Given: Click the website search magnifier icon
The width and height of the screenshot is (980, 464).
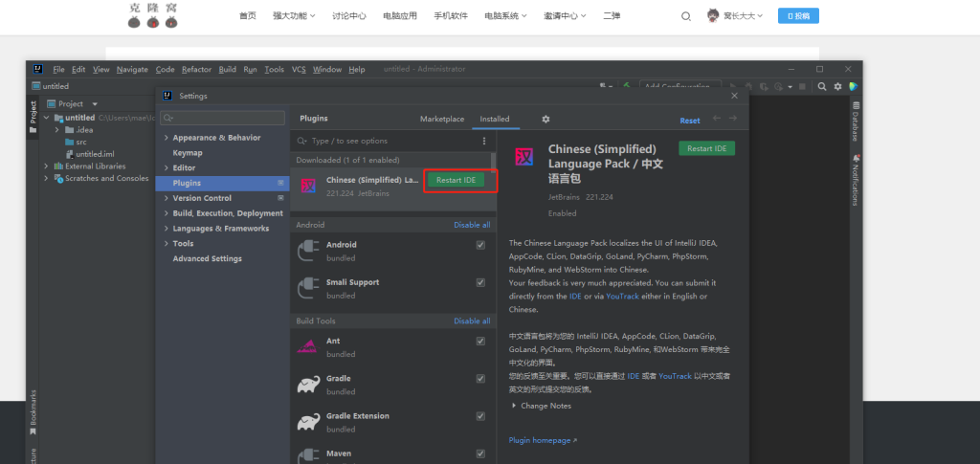Looking at the screenshot, I should pos(685,16).
